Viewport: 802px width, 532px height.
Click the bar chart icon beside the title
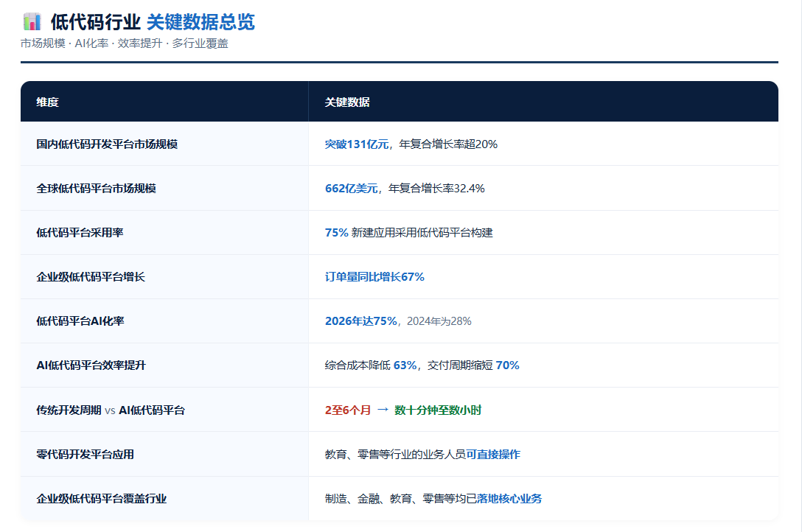pos(32,21)
